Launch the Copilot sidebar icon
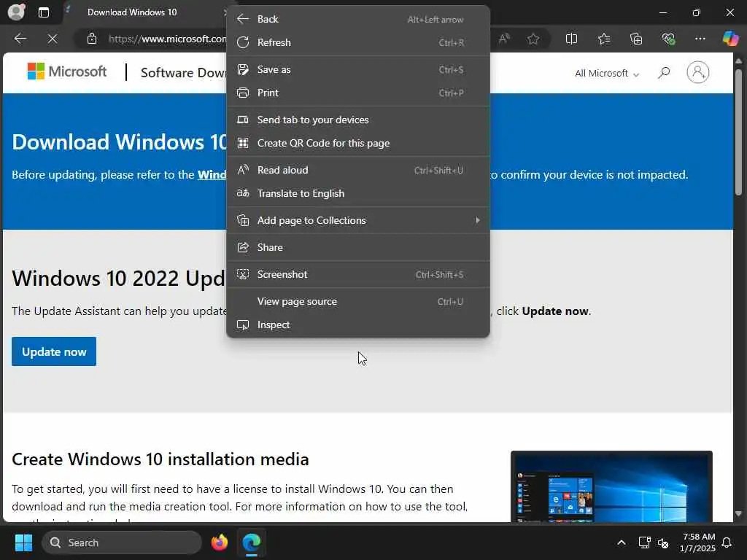The width and height of the screenshot is (747, 560). (x=730, y=39)
